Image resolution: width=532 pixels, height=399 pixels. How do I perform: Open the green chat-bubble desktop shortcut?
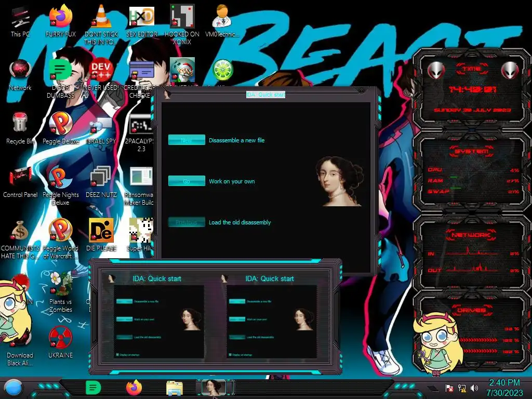60,78
